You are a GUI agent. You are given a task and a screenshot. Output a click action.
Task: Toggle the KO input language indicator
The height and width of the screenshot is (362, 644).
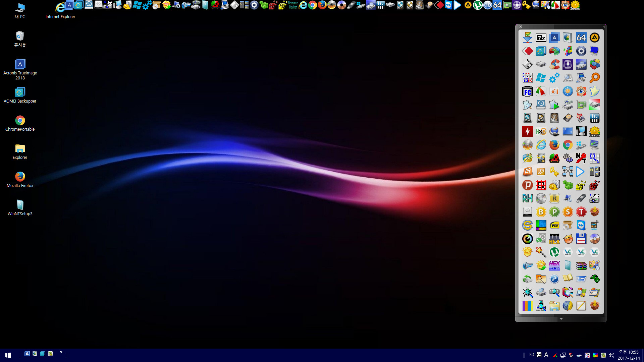(x=532, y=355)
